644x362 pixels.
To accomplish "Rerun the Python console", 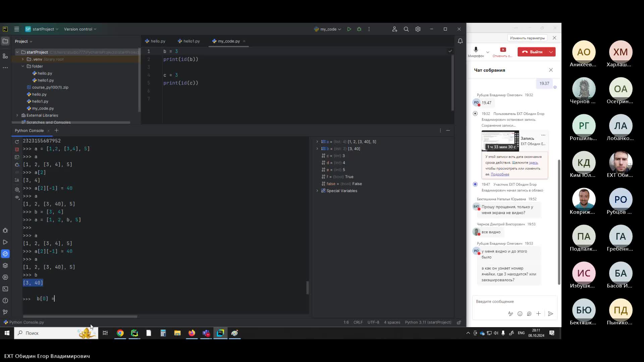I will 17,141.
